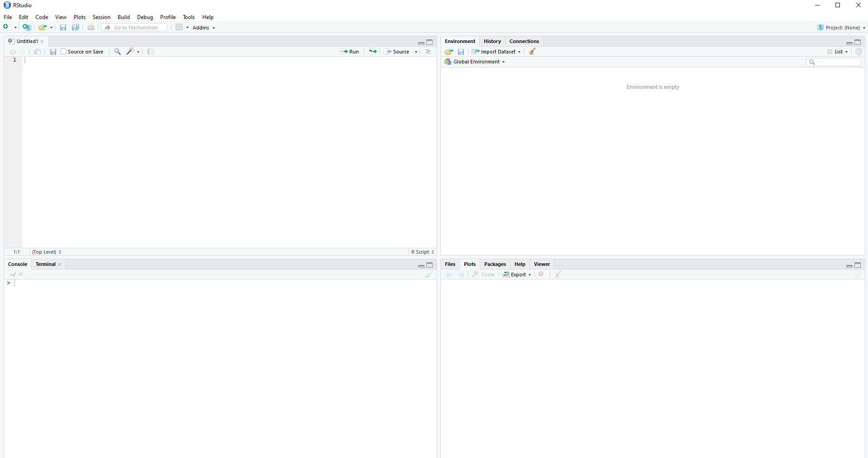Open the Debug menu
Image resolution: width=868 pixels, height=458 pixels.
tap(145, 17)
